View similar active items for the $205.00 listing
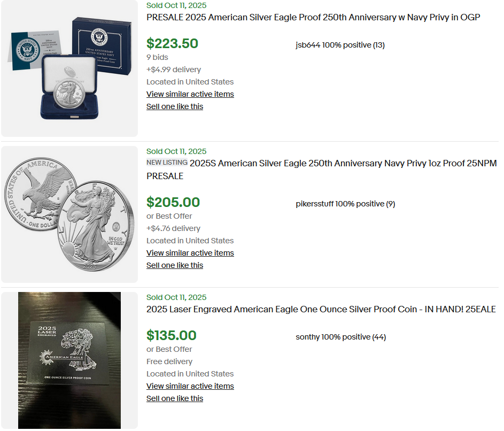This screenshot has height=431, width=504. click(190, 253)
